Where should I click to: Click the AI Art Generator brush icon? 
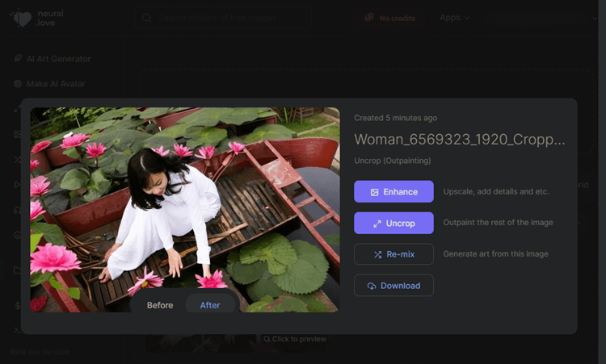click(18, 58)
